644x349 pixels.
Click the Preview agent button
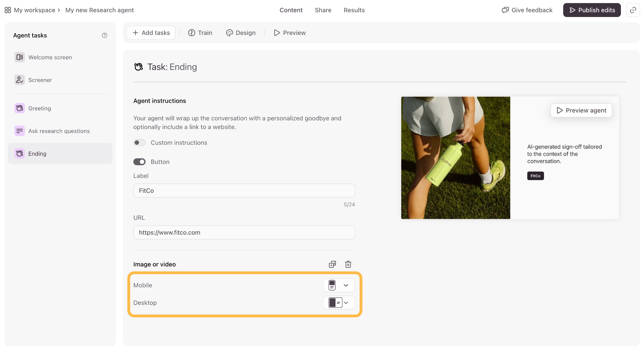tap(581, 110)
